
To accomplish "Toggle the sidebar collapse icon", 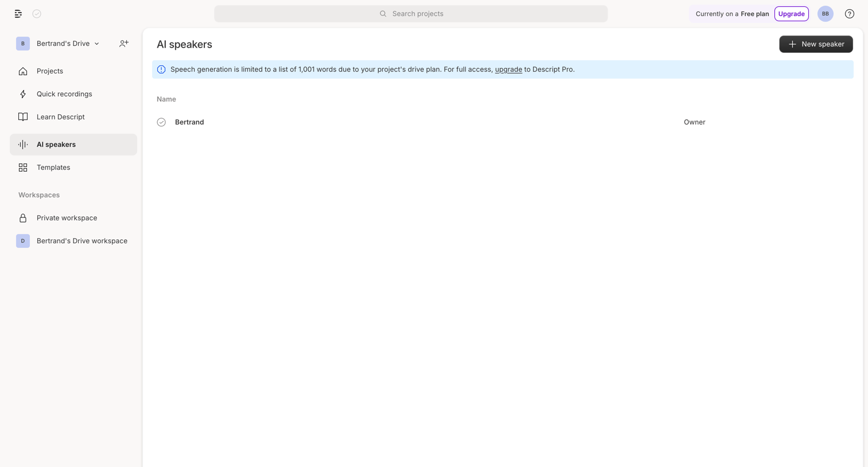I will 18,14.
